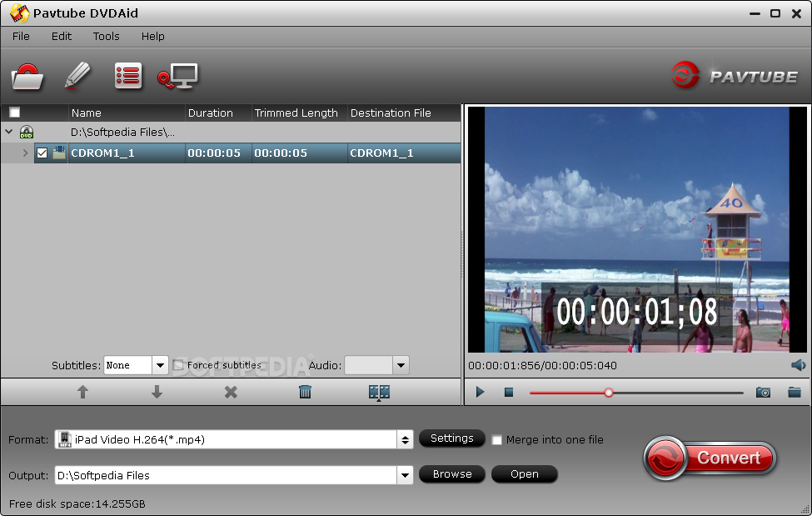Enable the Forced subtitles checkbox
The image size is (812, 516).
[x=178, y=365]
